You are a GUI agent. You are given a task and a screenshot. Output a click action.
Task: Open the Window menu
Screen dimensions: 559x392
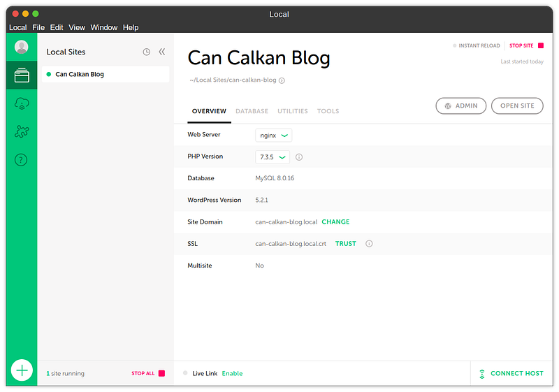(x=103, y=27)
